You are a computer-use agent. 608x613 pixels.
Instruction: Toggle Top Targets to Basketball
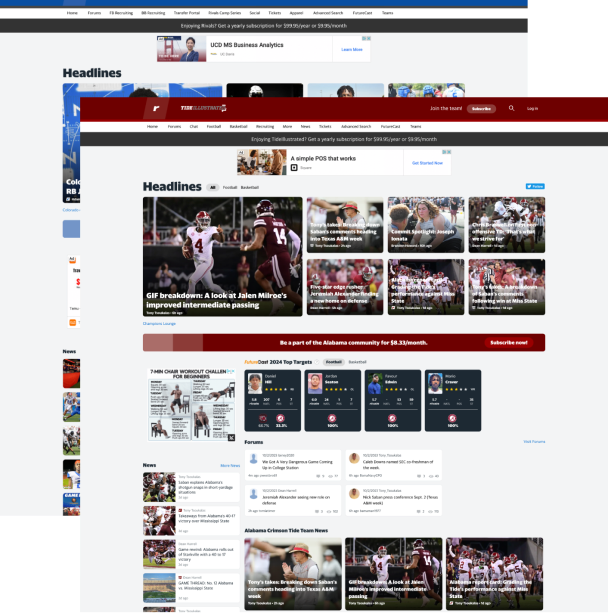coord(357,362)
